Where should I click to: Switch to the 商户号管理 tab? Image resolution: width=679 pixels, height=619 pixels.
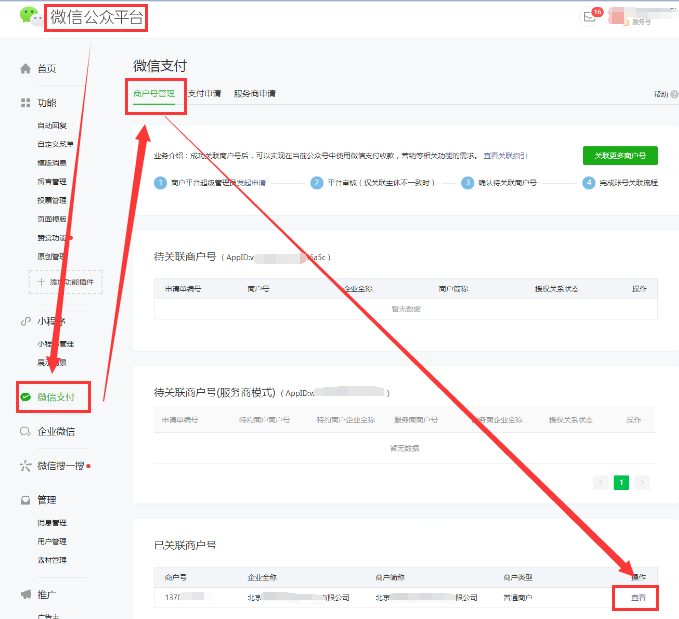click(154, 94)
